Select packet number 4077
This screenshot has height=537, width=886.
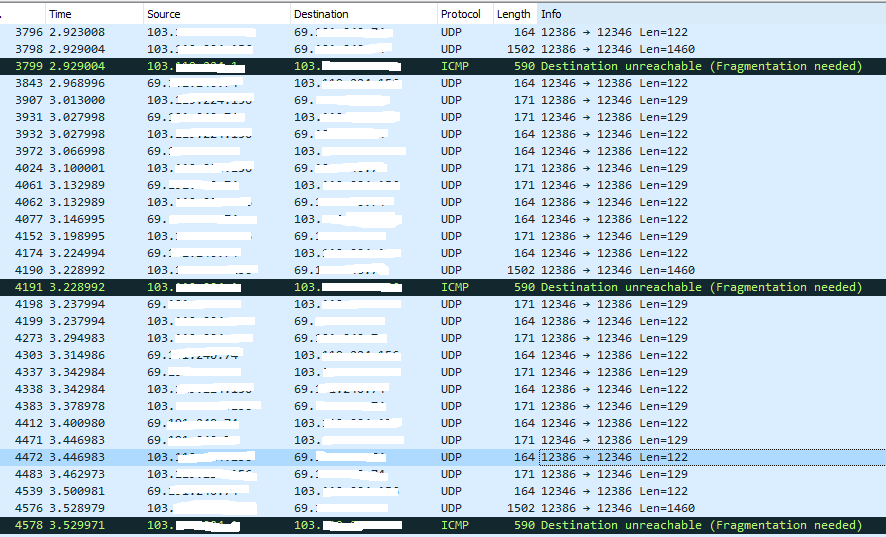coord(443,219)
